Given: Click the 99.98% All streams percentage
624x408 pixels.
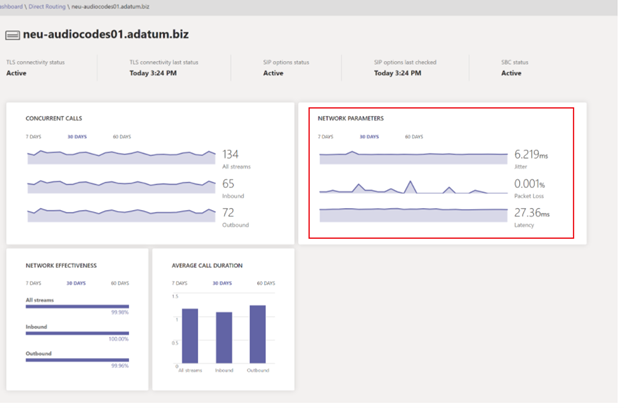Looking at the screenshot, I should [120, 312].
